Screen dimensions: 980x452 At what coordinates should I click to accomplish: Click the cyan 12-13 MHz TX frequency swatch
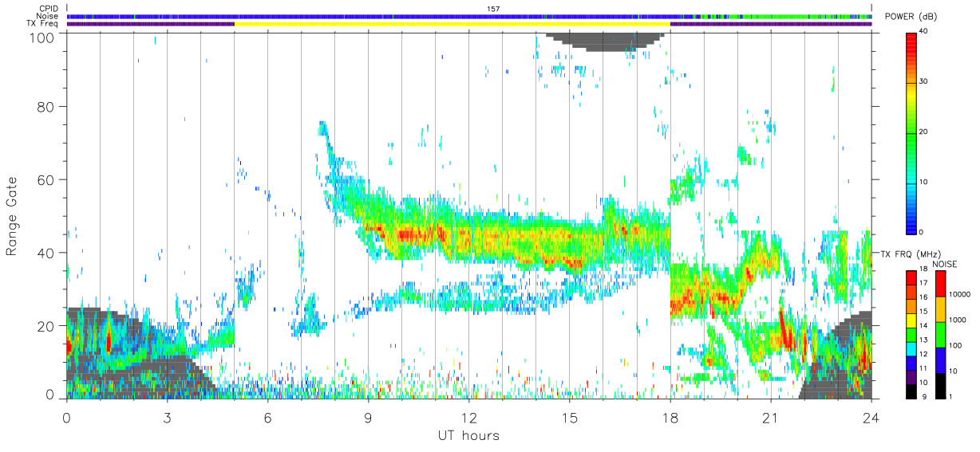(x=911, y=350)
